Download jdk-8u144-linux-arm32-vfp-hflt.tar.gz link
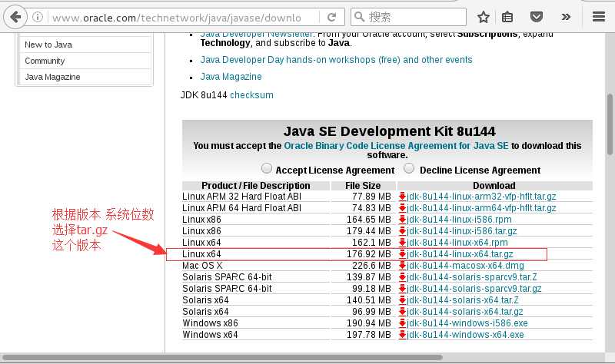This screenshot has width=615, height=364. pyautogui.click(x=481, y=197)
